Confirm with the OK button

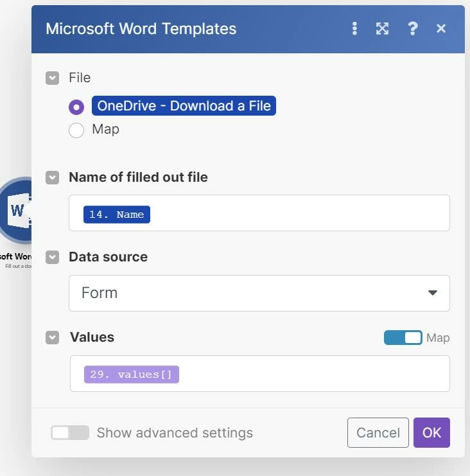pyautogui.click(x=431, y=432)
